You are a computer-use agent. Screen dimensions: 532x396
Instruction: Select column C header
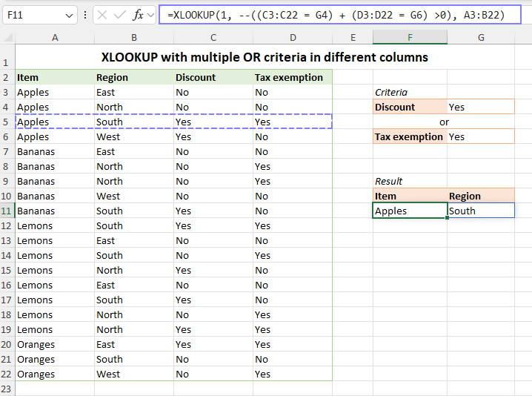[213, 37]
